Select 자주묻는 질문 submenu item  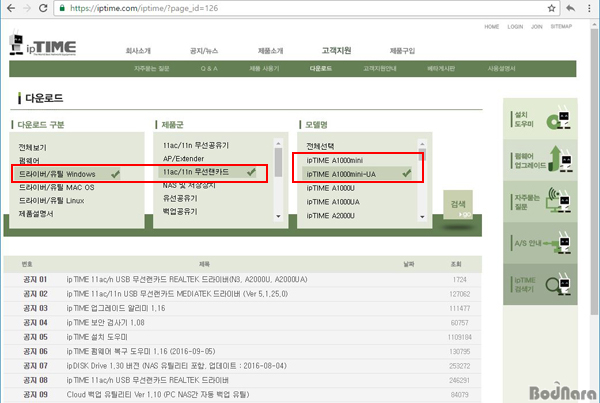(x=152, y=69)
